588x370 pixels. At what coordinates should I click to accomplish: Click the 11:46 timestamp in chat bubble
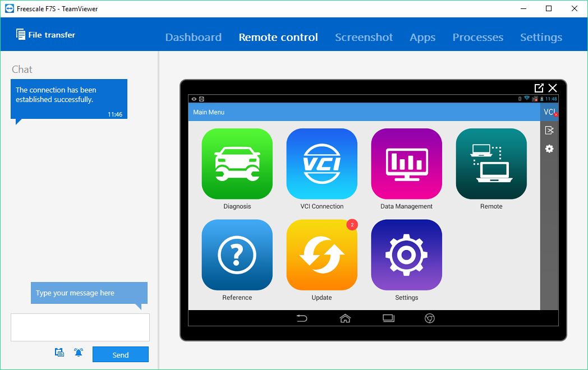[x=115, y=114]
